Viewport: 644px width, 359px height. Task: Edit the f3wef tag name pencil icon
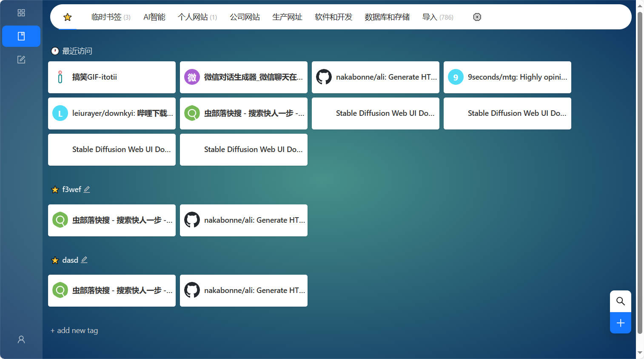pos(87,190)
